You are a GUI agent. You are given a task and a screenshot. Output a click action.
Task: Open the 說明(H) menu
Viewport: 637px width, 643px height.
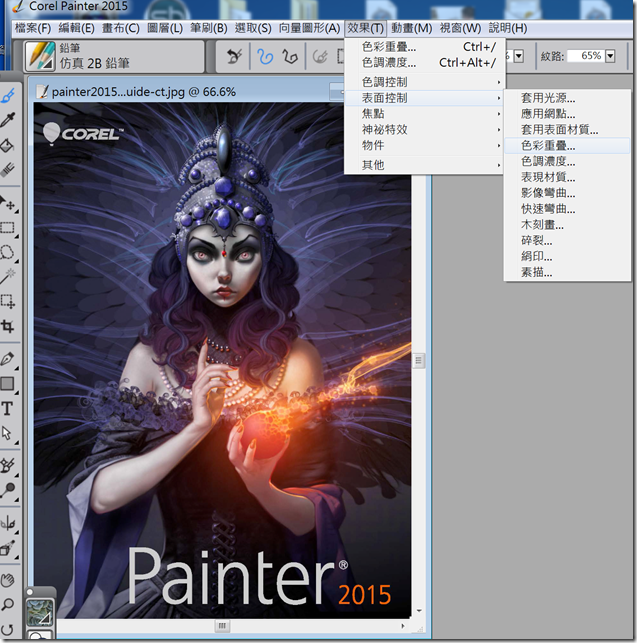pos(508,28)
